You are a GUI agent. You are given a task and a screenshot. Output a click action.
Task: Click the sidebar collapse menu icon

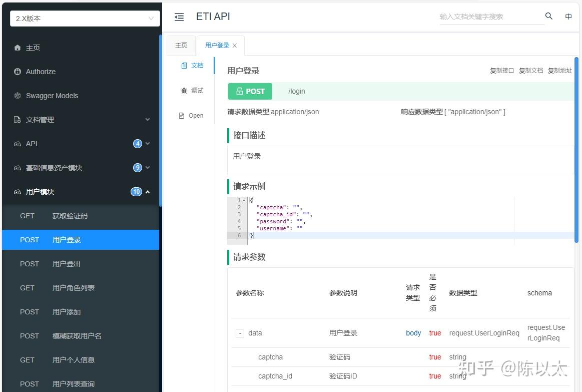tap(179, 17)
